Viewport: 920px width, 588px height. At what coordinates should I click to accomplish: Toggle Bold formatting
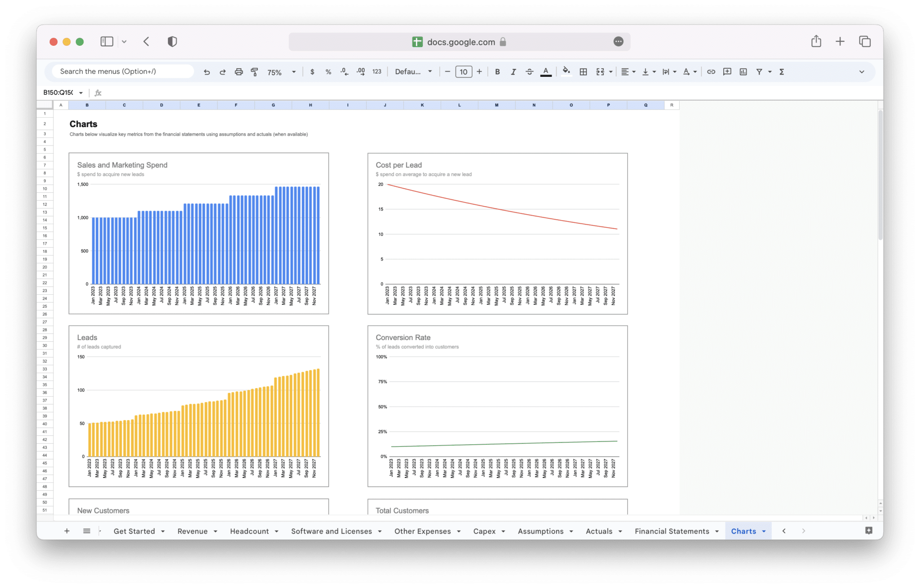497,72
